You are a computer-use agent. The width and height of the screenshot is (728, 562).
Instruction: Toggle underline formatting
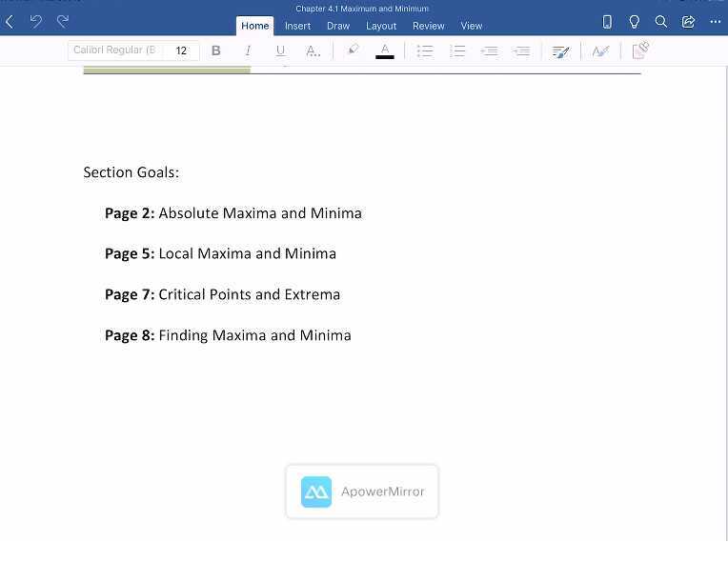[280, 50]
